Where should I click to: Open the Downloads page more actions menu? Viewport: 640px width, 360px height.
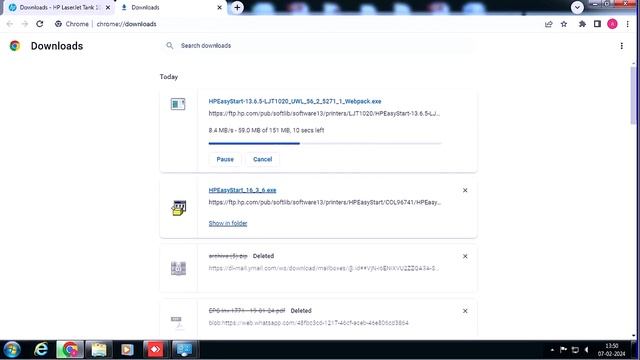[x=622, y=46]
